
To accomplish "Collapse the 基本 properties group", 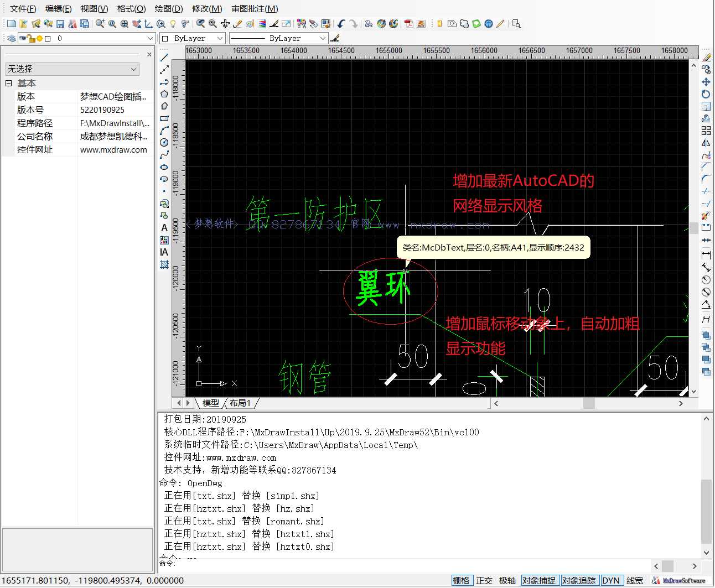I will 8,83.
